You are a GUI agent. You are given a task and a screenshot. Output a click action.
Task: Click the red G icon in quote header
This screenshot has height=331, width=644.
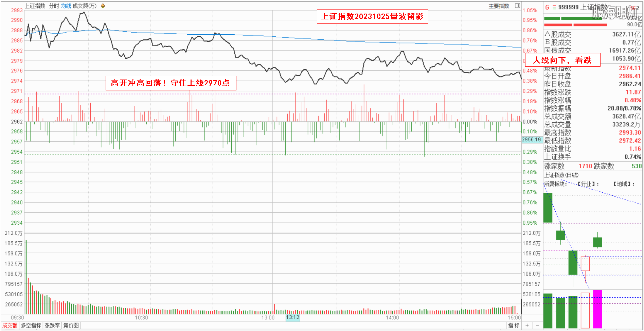(547, 7)
